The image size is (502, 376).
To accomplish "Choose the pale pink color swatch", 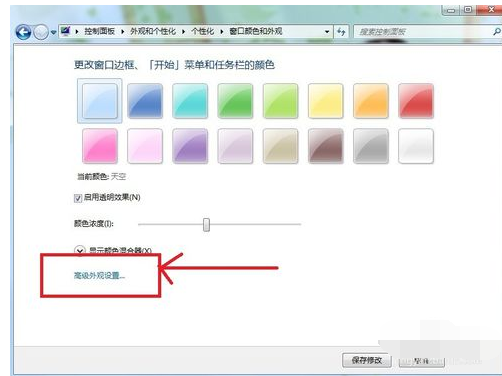I will click(145, 146).
